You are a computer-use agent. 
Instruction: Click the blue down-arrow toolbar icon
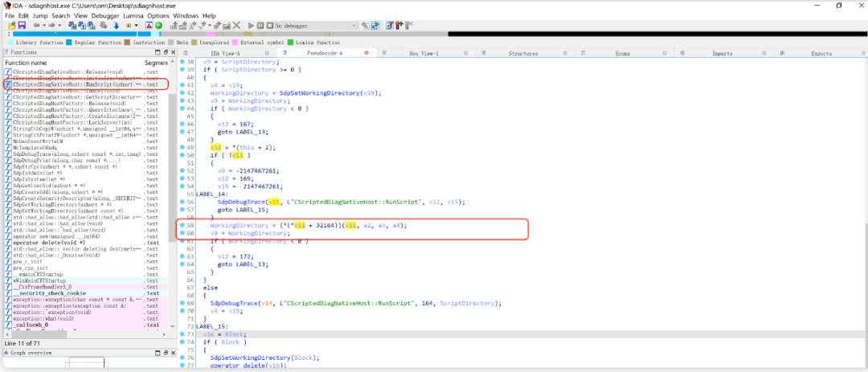pyautogui.click(x=117, y=26)
